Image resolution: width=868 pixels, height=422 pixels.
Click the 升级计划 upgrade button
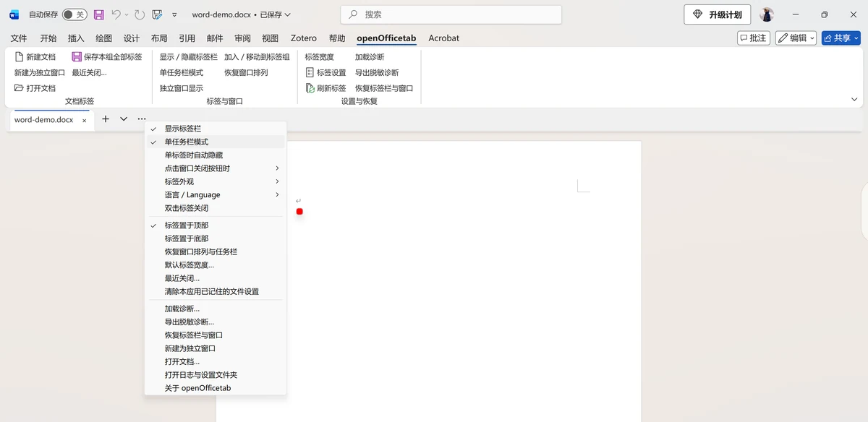click(718, 14)
